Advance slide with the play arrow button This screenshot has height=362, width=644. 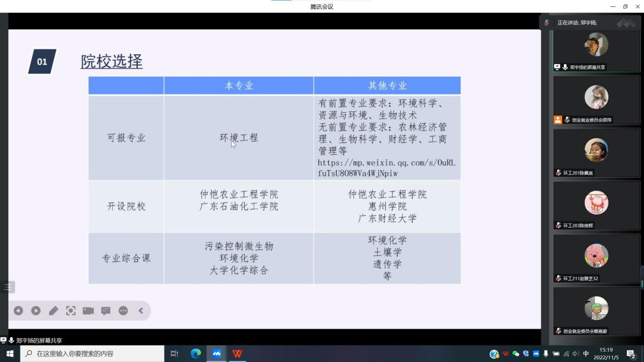[x=36, y=310]
